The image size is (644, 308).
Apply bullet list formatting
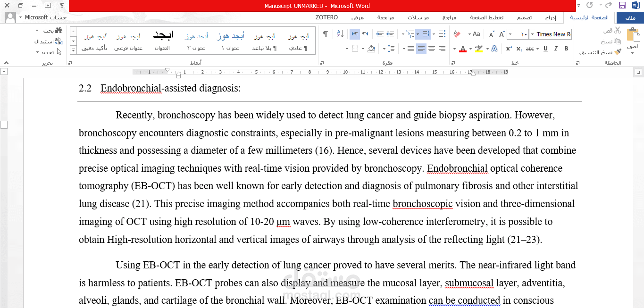pyautogui.click(x=442, y=34)
